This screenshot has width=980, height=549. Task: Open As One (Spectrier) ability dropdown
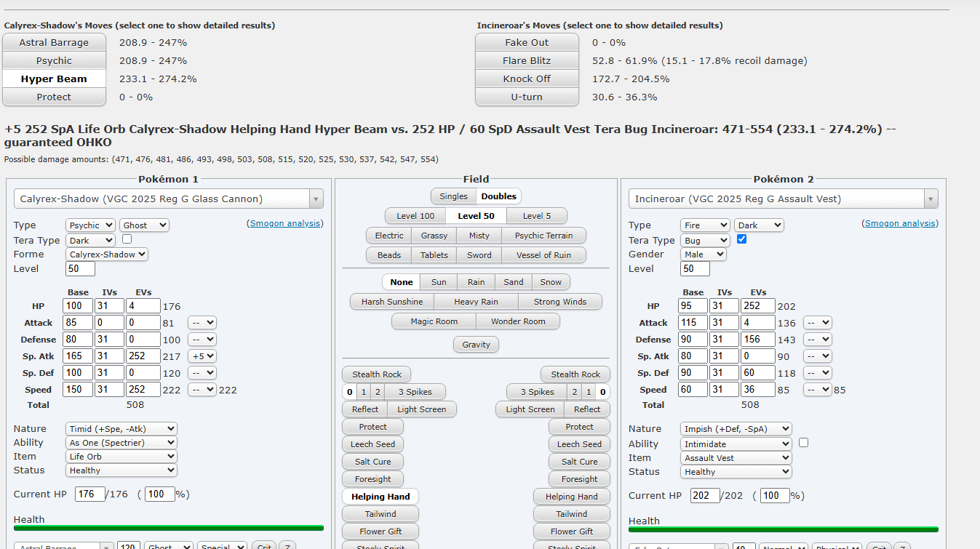pyautogui.click(x=121, y=443)
